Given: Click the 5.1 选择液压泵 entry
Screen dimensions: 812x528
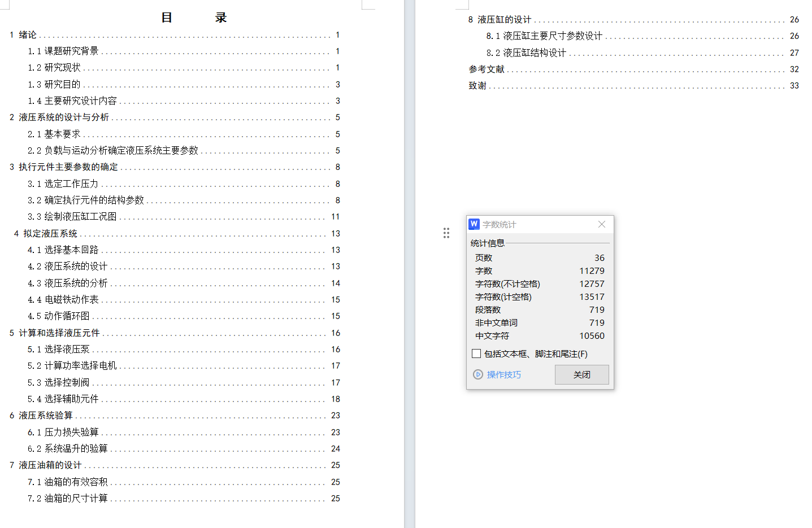Looking at the screenshot, I should (184, 349).
